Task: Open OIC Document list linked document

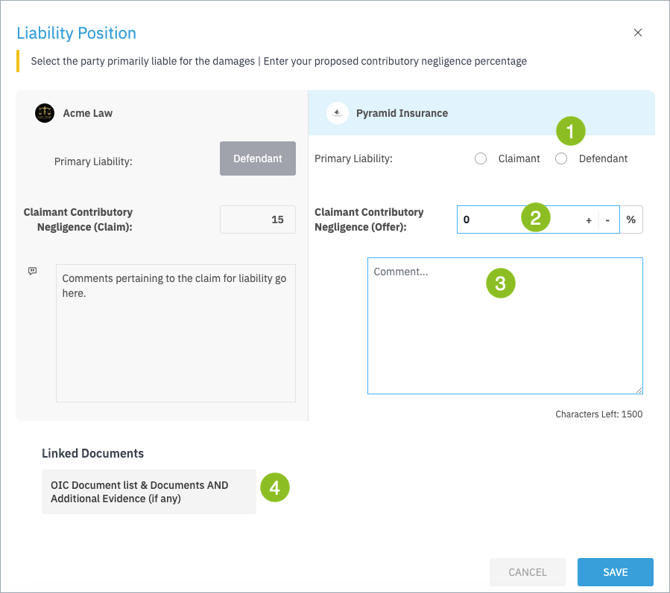Action: [x=149, y=492]
